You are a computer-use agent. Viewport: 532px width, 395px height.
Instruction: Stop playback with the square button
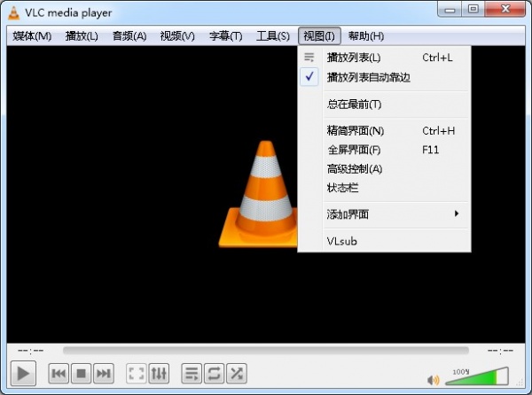point(81,374)
